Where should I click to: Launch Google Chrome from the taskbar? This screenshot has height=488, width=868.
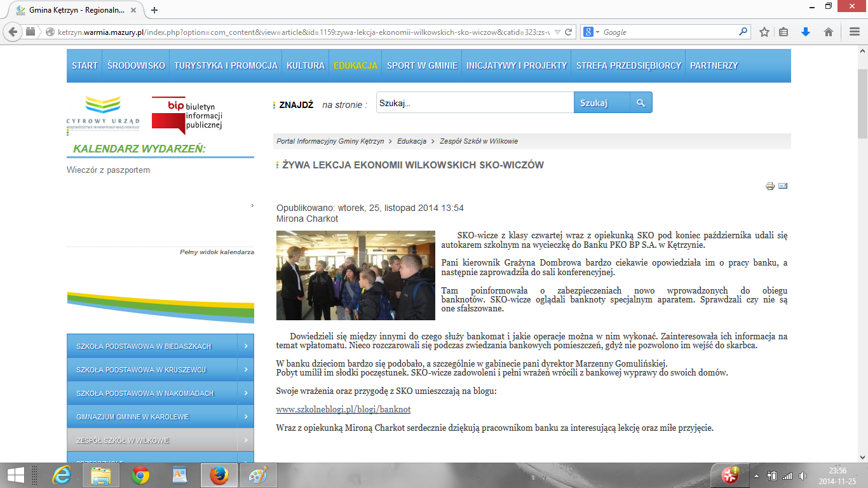(x=140, y=475)
